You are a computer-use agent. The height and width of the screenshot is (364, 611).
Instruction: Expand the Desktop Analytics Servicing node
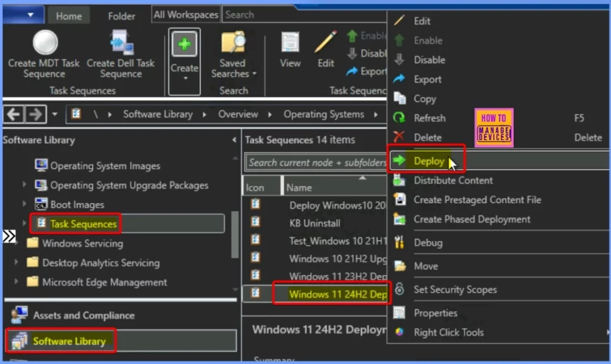point(16,262)
